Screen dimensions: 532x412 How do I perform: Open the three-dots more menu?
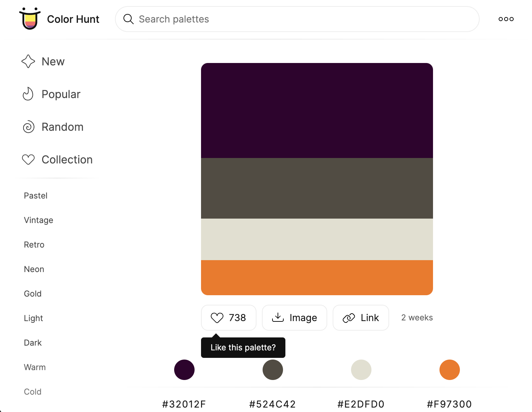(x=506, y=19)
